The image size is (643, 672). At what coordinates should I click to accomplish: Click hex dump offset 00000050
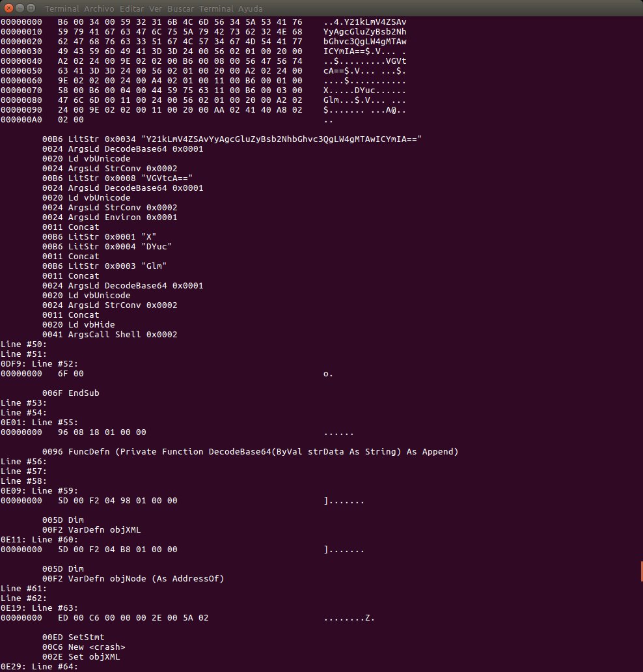21,71
